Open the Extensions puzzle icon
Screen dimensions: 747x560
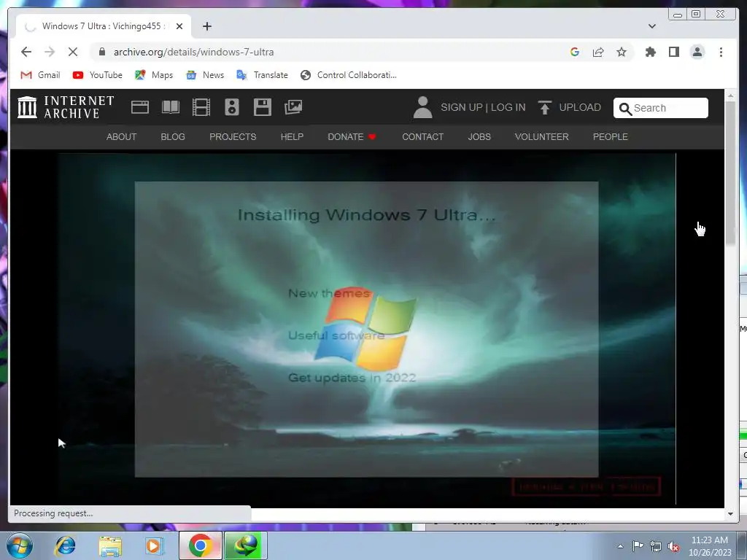pos(650,52)
